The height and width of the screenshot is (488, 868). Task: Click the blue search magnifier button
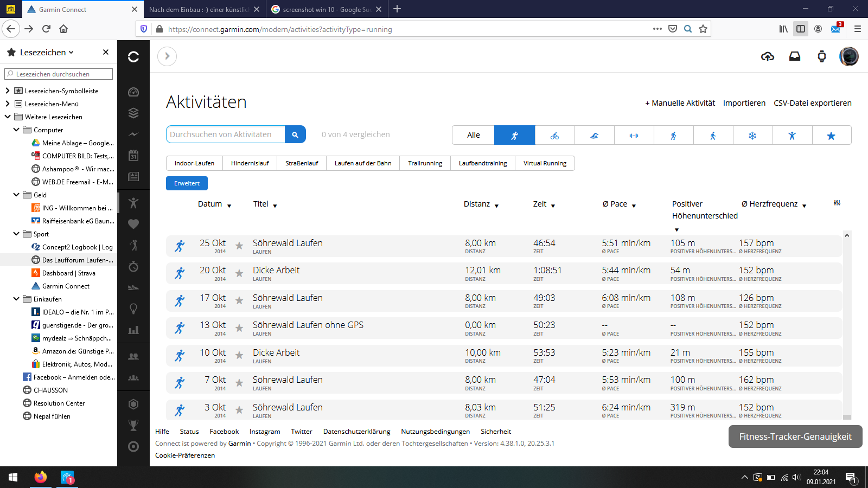point(295,134)
